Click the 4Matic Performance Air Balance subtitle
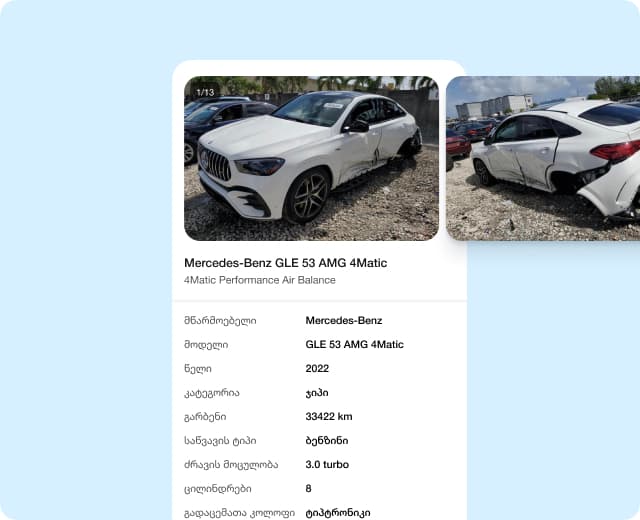The image size is (640, 520). (260, 280)
